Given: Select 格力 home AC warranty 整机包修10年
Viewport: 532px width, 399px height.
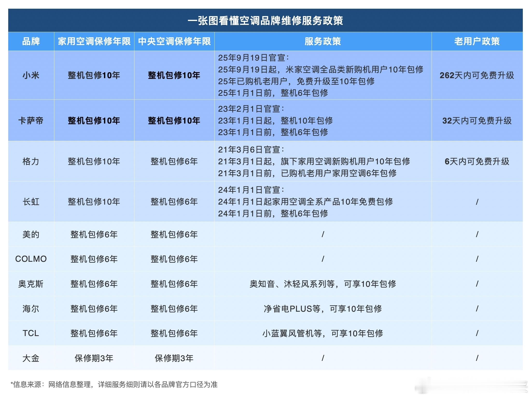Looking at the screenshot, I should point(94,161).
